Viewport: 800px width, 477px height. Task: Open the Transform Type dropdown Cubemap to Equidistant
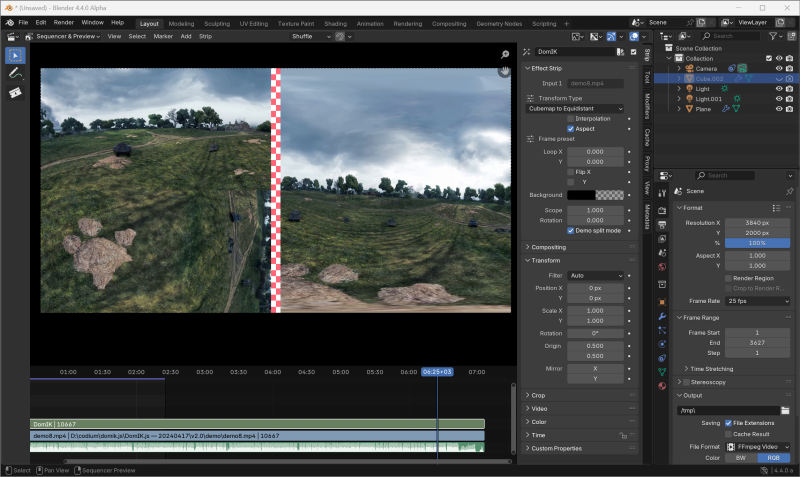coord(575,109)
